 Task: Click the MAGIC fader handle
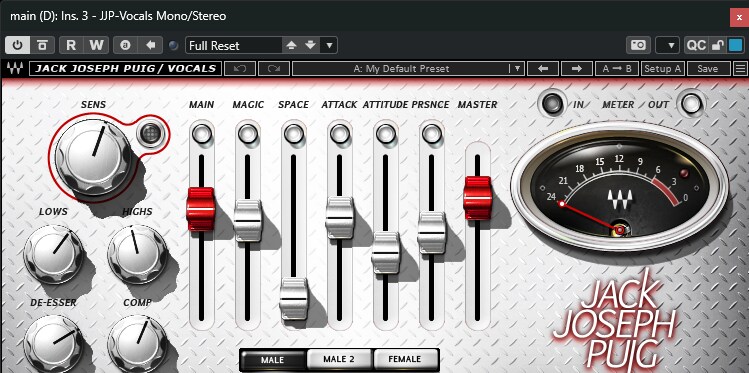[x=248, y=221]
